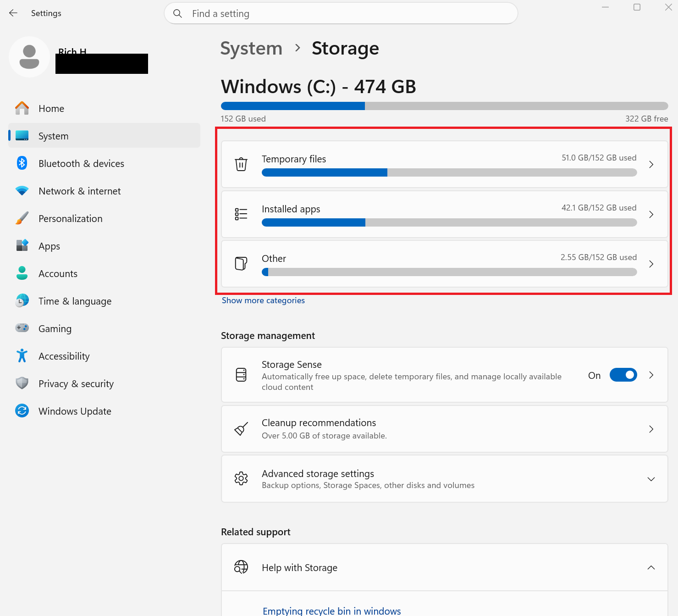Click the 322 GB free label
The image size is (678, 616).
coord(646,119)
